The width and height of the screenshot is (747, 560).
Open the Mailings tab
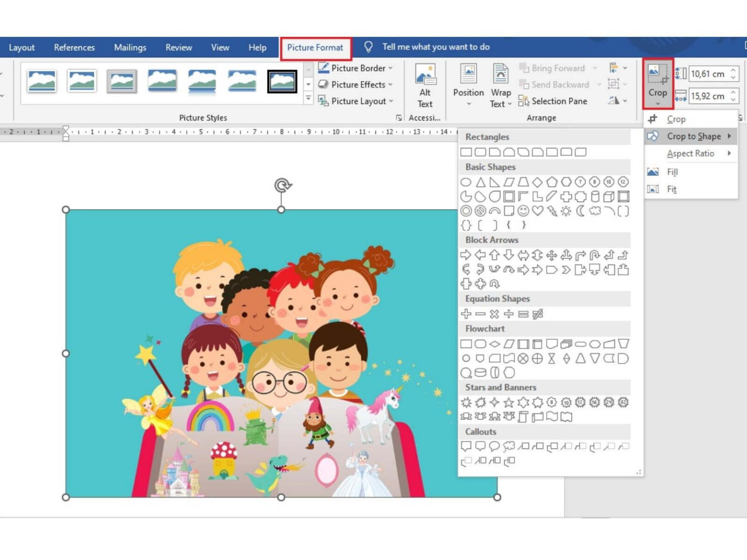click(130, 48)
